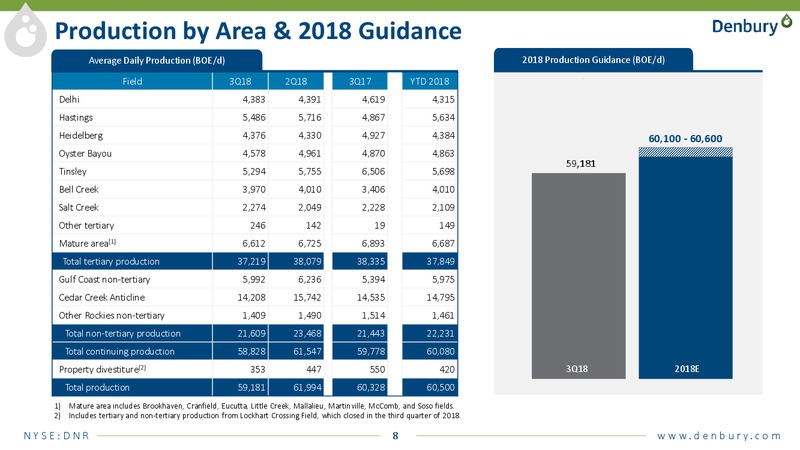
Task: Open the www.denbury.com link
Action: [x=719, y=436]
